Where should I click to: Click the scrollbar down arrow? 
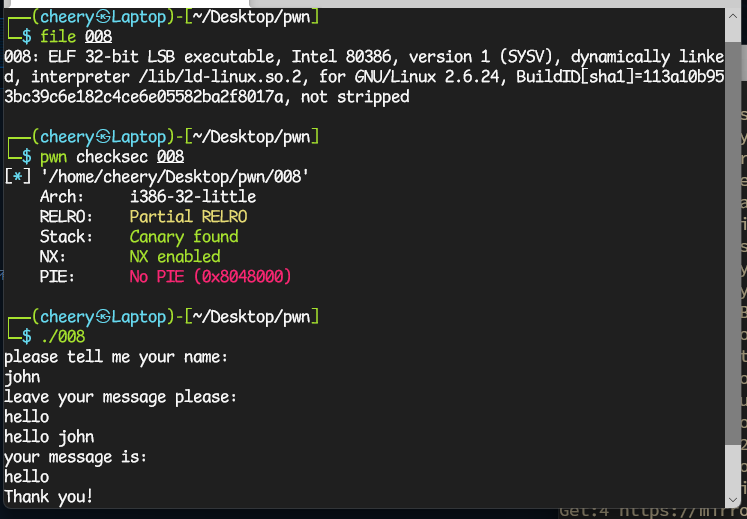coord(733,500)
